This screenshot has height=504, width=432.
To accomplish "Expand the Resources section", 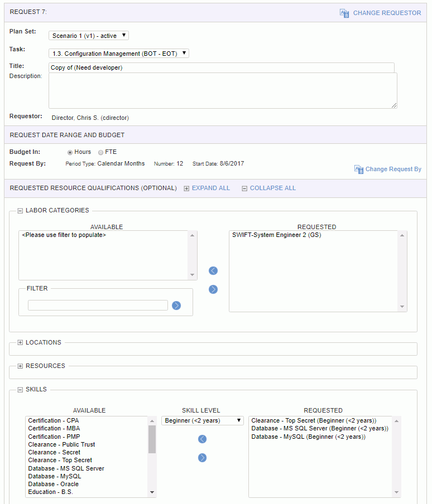I will pos(20,366).
